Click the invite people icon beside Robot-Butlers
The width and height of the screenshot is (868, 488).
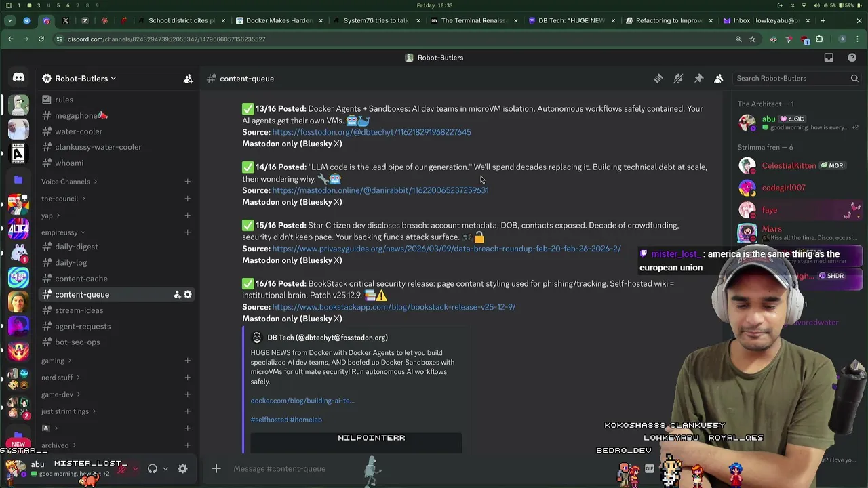188,79
